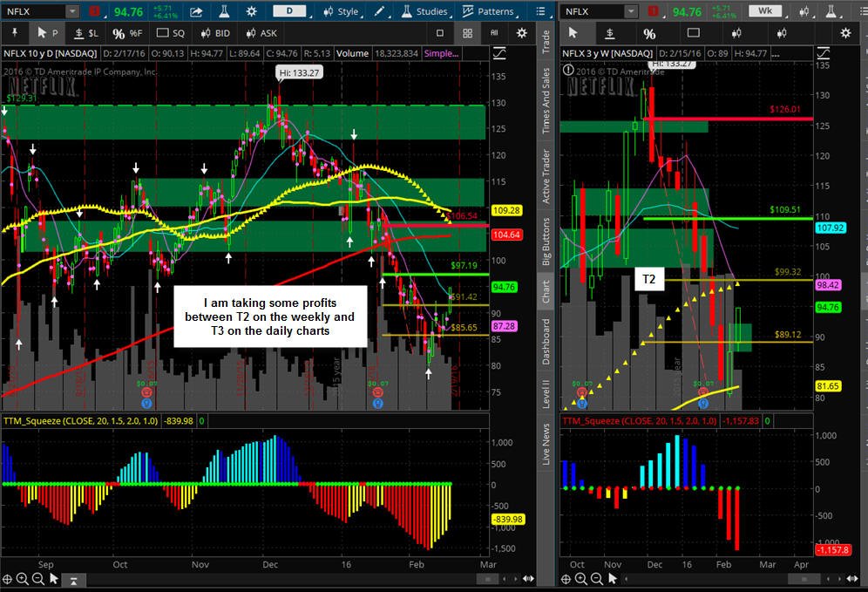This screenshot has width=868, height=592.
Task: Click the 107.92 cyan price bubble
Action: coord(831,228)
